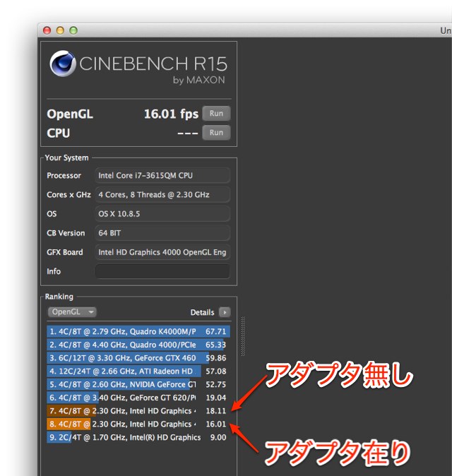Select ranking row 7 scoring 18.11

pos(138,411)
